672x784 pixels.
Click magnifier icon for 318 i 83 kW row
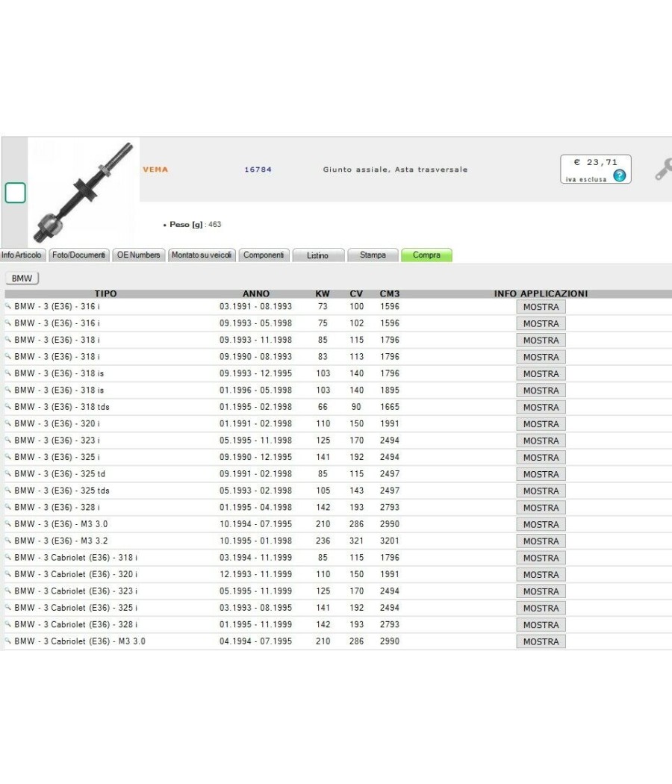8,356
